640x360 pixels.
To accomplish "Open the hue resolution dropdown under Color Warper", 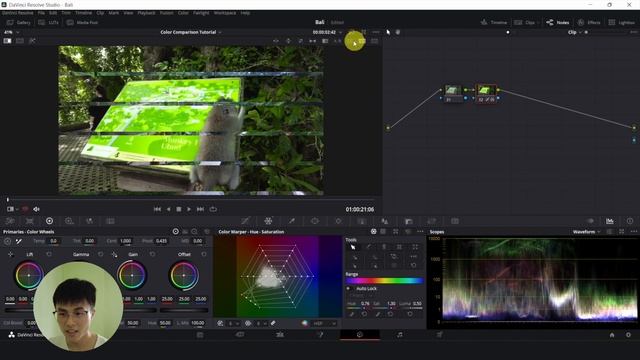I will pos(233,323).
